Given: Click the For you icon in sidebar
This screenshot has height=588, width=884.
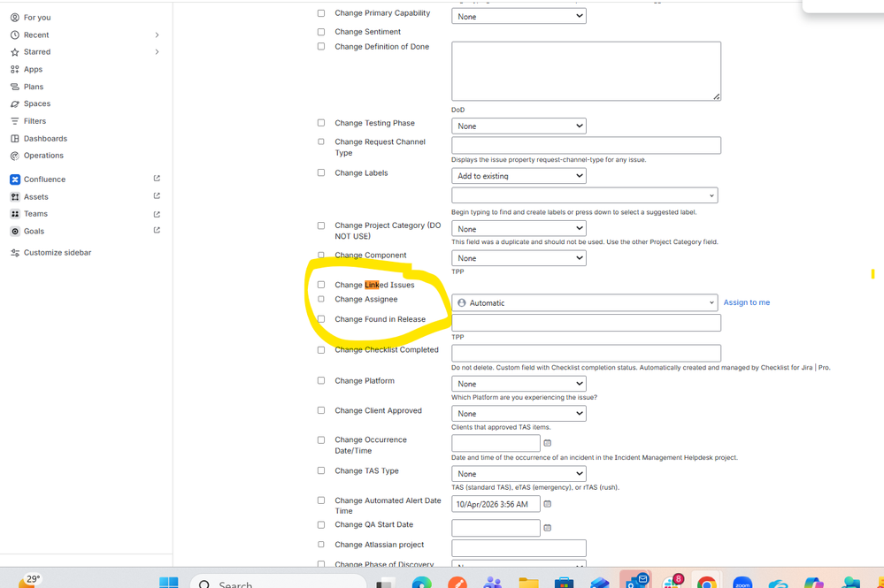Looking at the screenshot, I should pos(15,18).
